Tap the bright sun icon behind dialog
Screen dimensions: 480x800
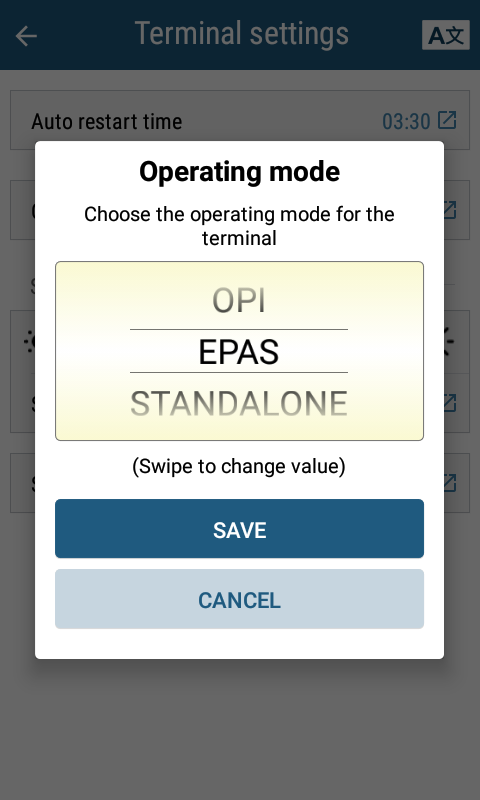click(449, 341)
